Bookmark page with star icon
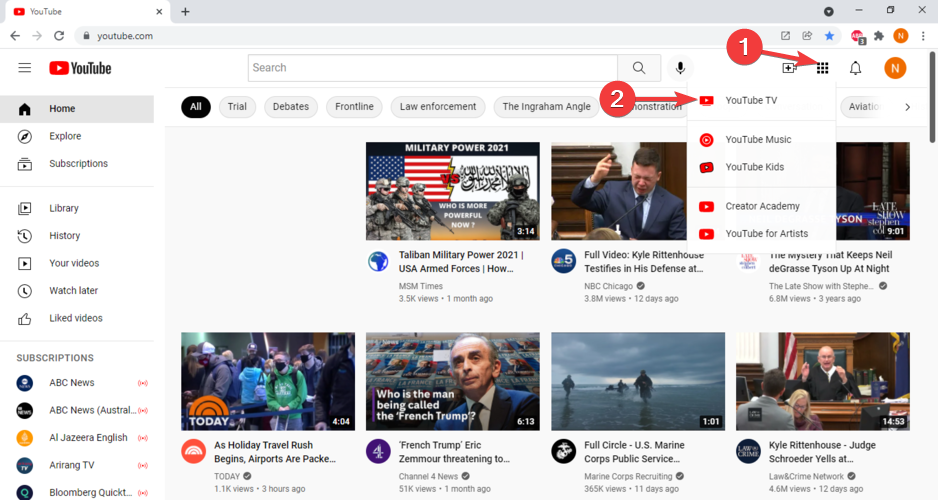Screen dimensions: 938x500 click(829, 36)
